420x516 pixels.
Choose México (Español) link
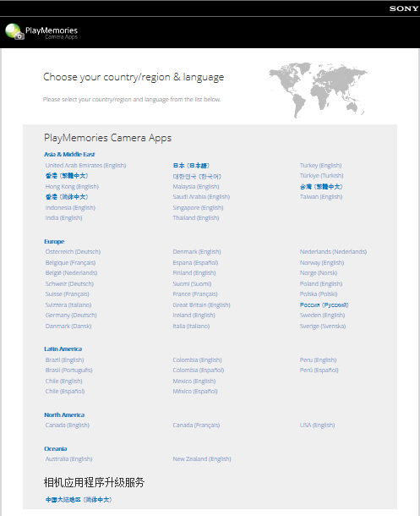tap(195, 392)
